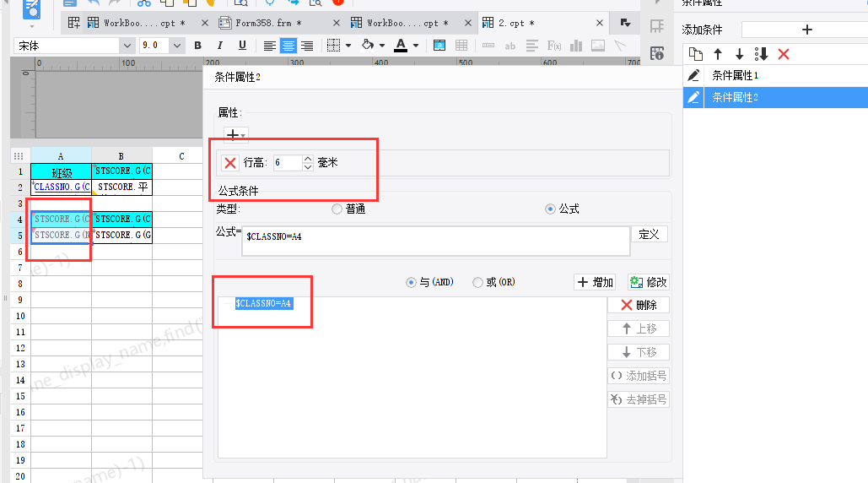Open the add-property plus dropdown under 属性
868x483 pixels.
click(x=236, y=134)
